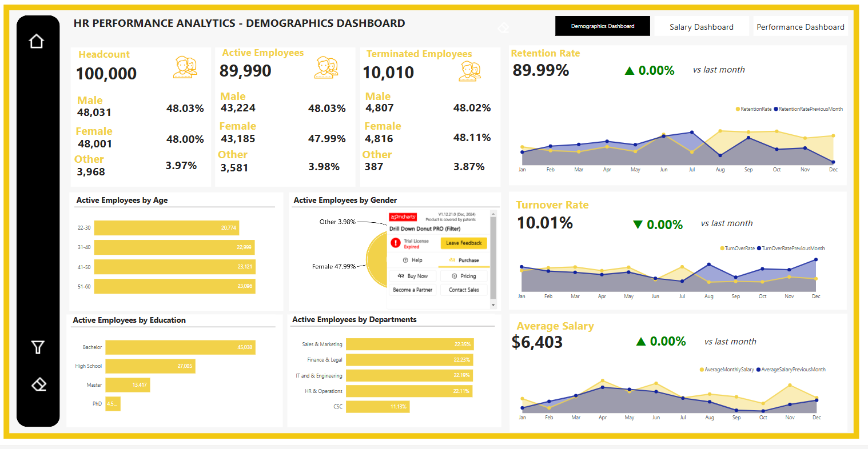Click 'Active Employees by Departments' chart title
Screen dimensions: 868x449
click(x=355, y=319)
